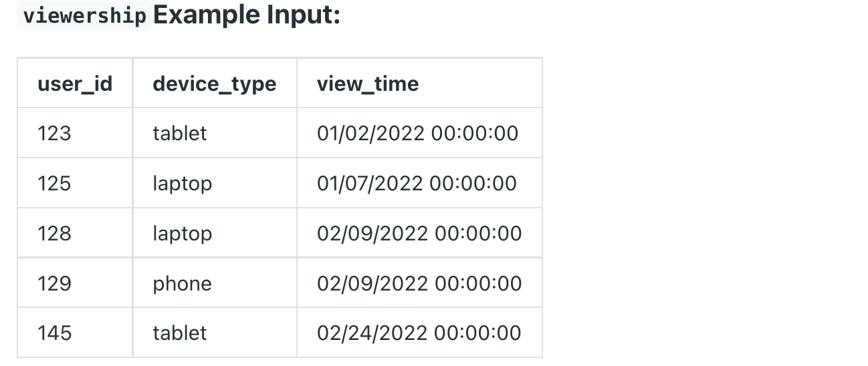Click the laptop cell for user 125
The width and height of the screenshot is (868, 366).
tap(182, 183)
